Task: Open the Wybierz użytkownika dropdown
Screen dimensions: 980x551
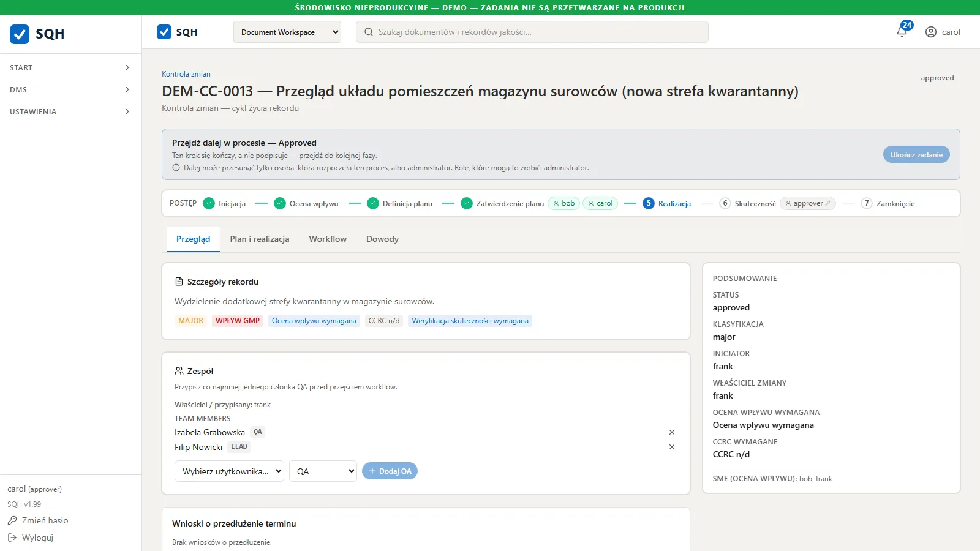Action: click(x=229, y=471)
